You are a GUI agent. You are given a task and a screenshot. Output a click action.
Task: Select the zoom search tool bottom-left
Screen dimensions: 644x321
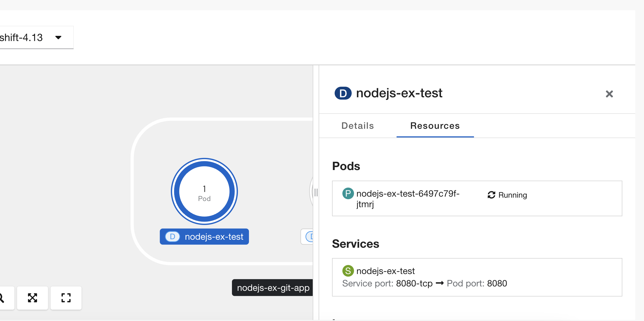[x=3, y=298]
